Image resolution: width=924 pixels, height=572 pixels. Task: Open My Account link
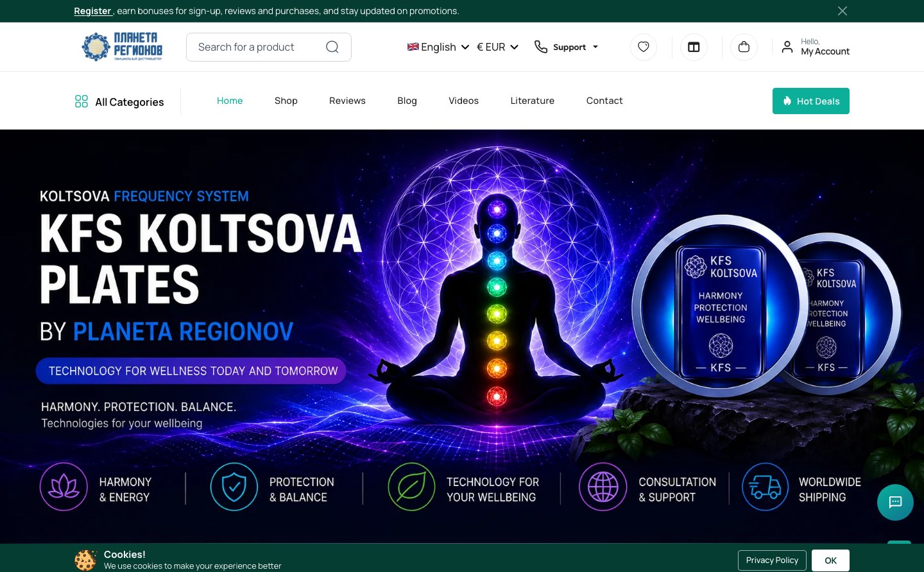[825, 51]
